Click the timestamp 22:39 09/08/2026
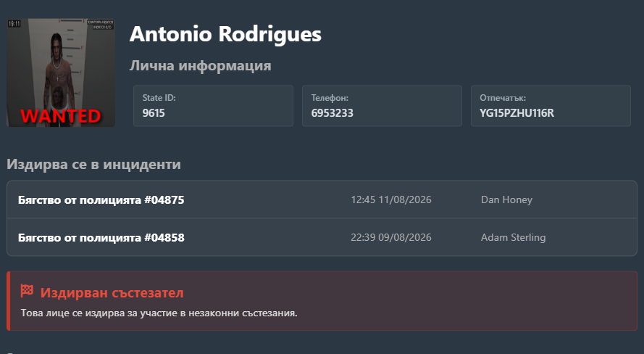Image resolution: width=644 pixels, height=354 pixels. click(391, 238)
